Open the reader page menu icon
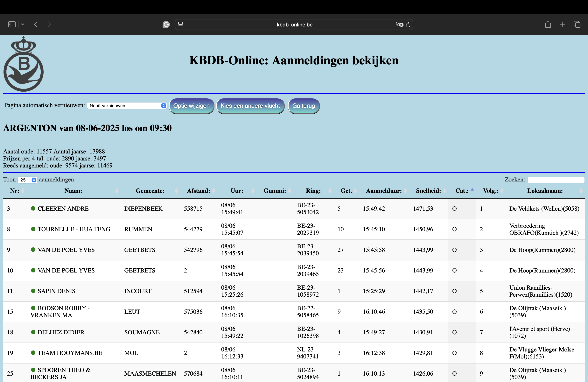 click(x=181, y=25)
